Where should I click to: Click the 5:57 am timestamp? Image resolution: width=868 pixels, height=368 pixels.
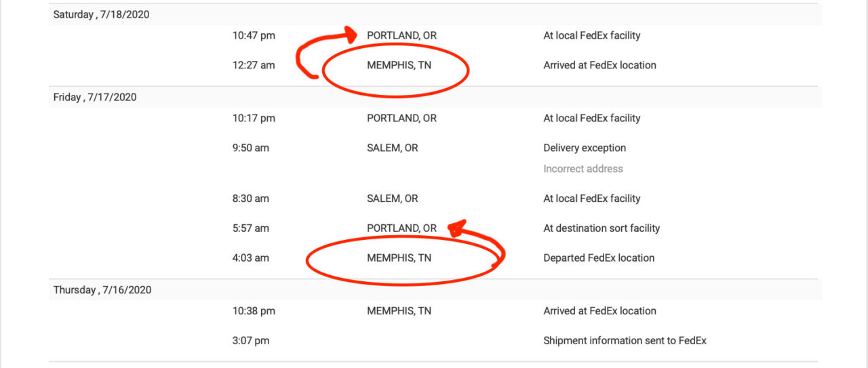(250, 228)
